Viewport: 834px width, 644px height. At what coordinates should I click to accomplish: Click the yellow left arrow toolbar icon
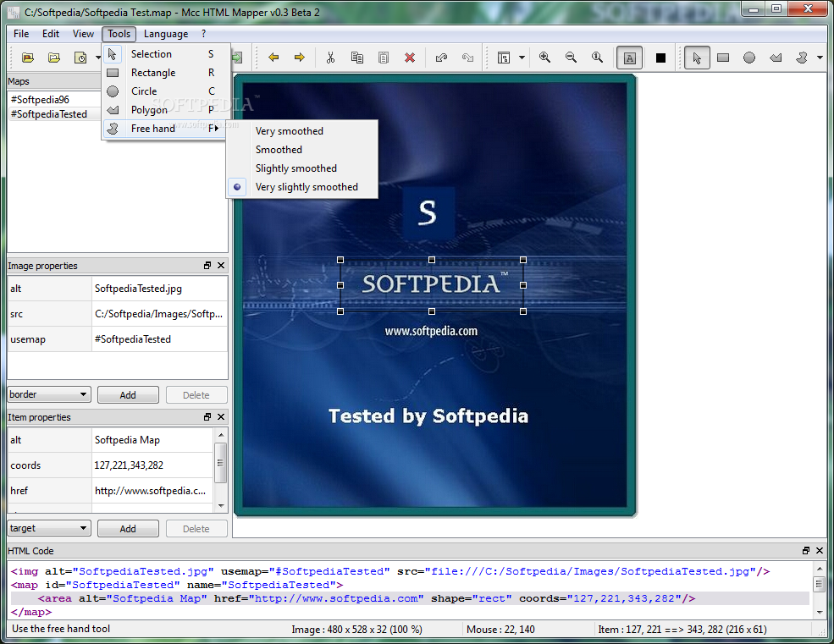pos(274,58)
